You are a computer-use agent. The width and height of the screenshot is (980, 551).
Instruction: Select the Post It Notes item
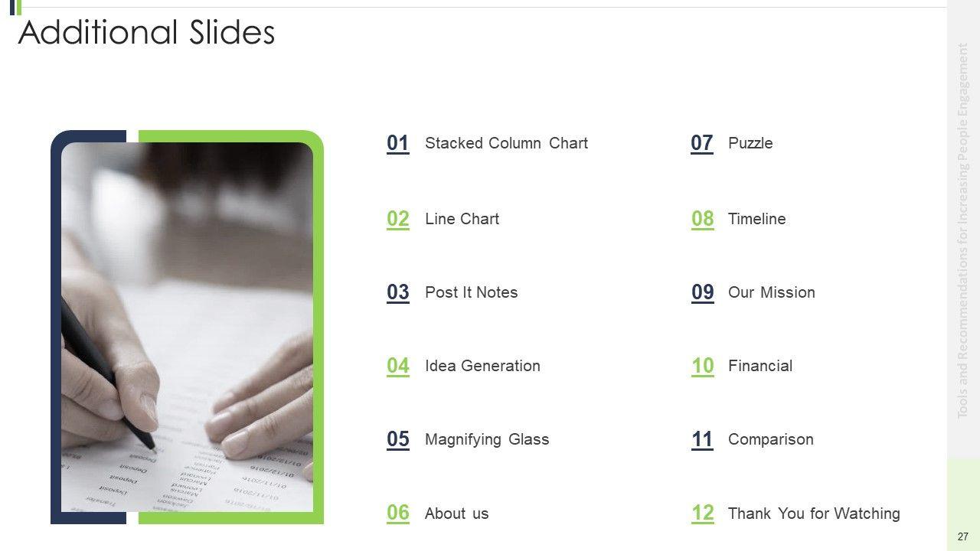tap(471, 292)
